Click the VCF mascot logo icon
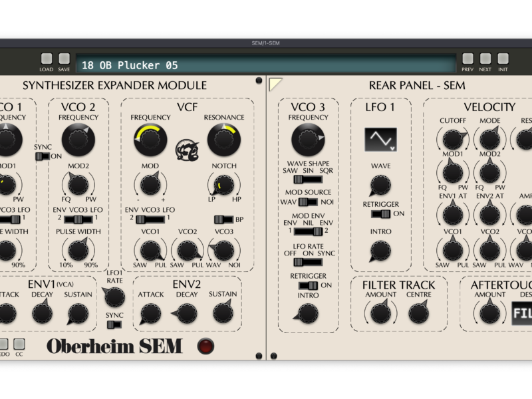 pyautogui.click(x=186, y=148)
